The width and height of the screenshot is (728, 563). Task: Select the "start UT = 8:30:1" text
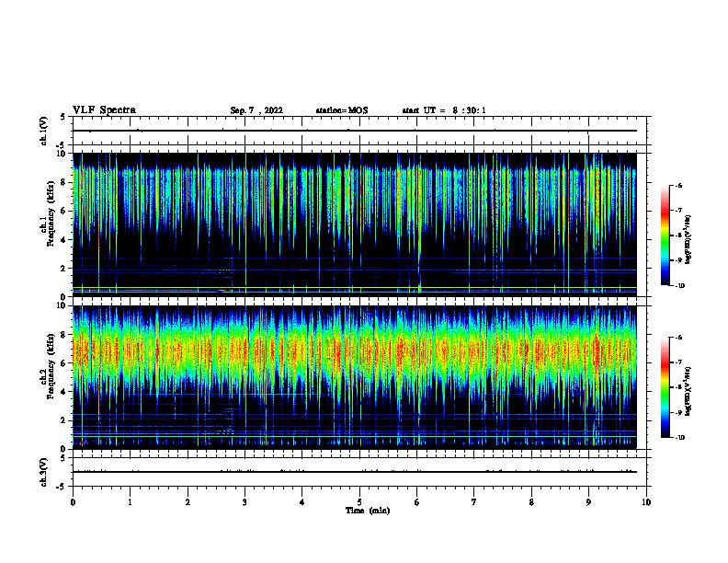click(x=444, y=110)
